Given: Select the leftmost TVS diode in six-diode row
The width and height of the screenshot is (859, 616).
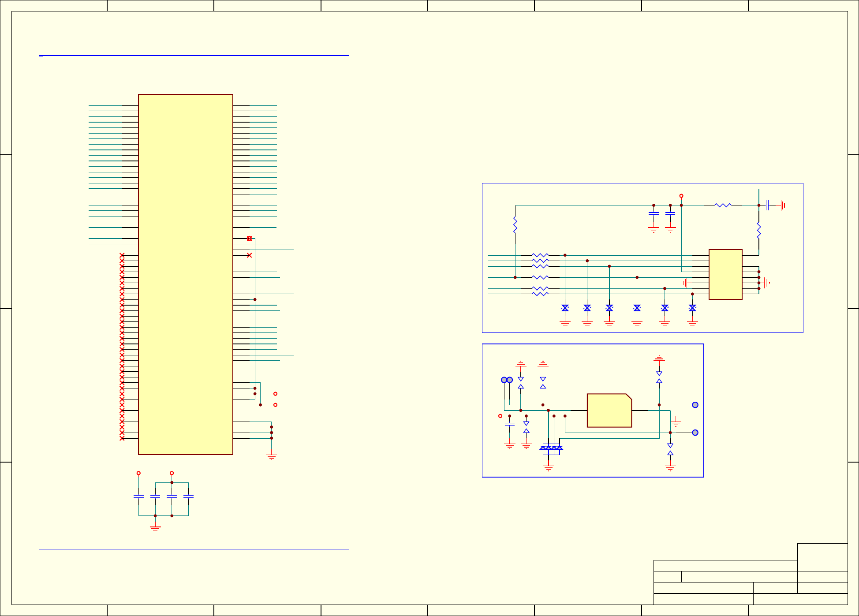Looking at the screenshot, I should point(565,308).
